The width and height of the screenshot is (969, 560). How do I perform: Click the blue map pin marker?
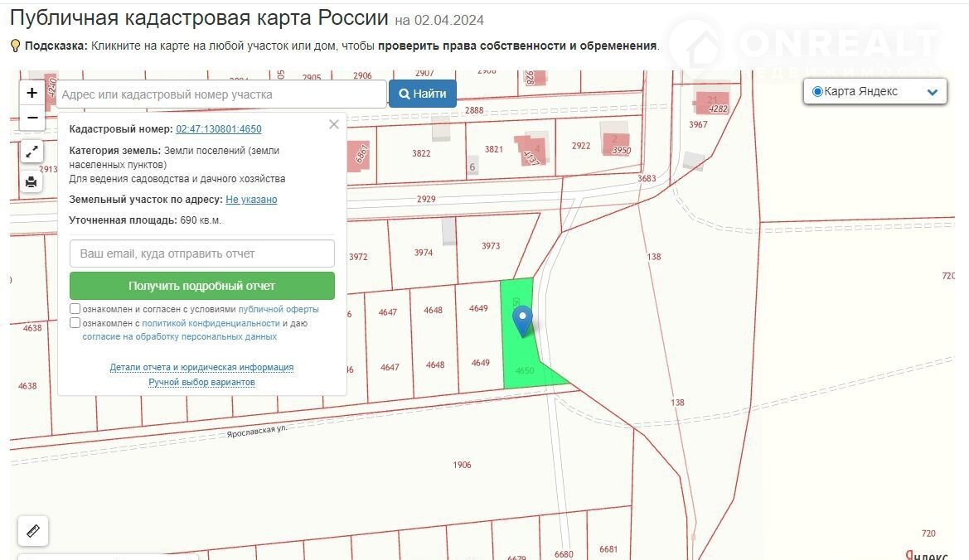pyautogui.click(x=522, y=321)
